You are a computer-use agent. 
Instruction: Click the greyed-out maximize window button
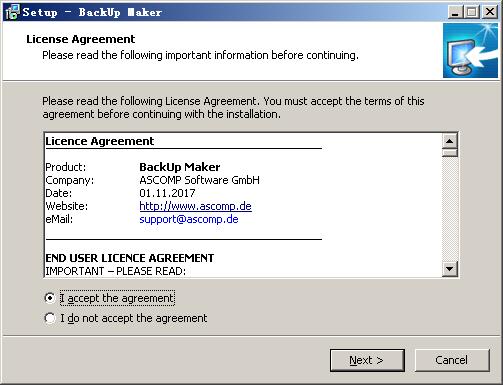coord(472,12)
